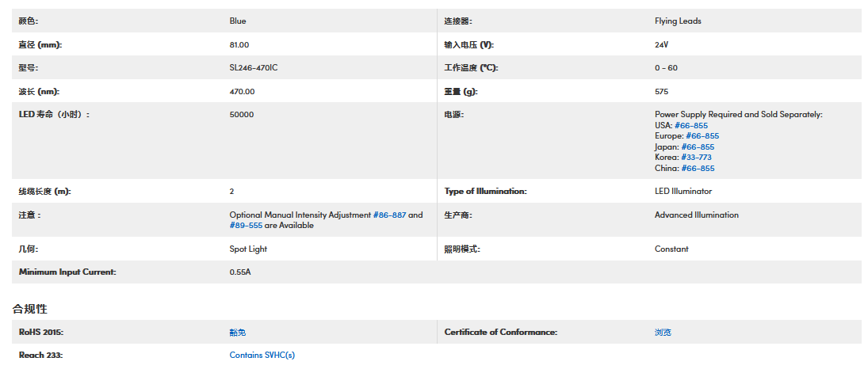Click the Reach 233 row label
Viewport: 868px width, 388px height.
coord(40,356)
